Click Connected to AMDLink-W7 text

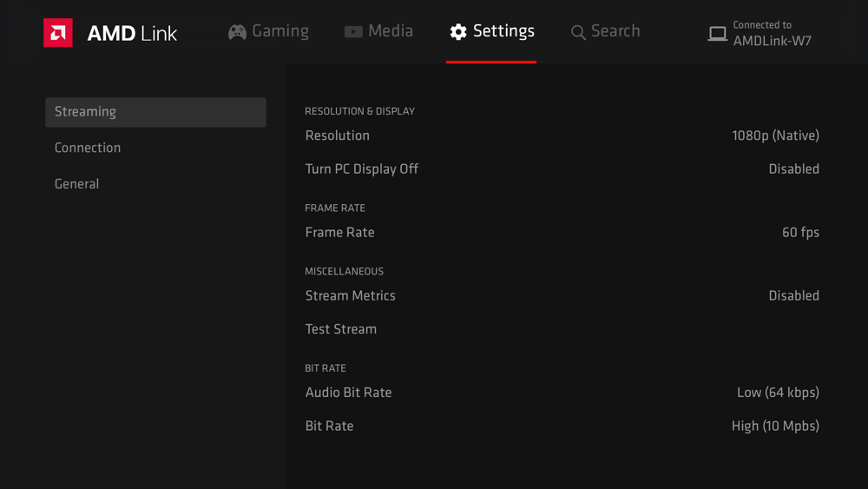point(772,34)
